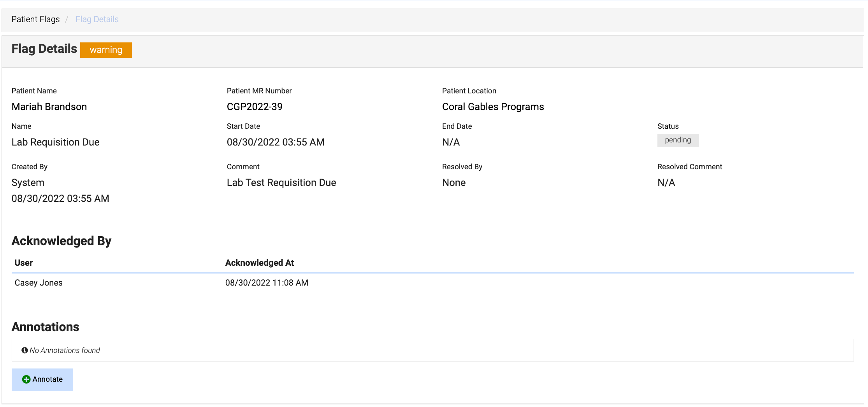This screenshot has height=407, width=868.
Task: Click the Lab Test Requisition Due comment
Action: click(281, 183)
